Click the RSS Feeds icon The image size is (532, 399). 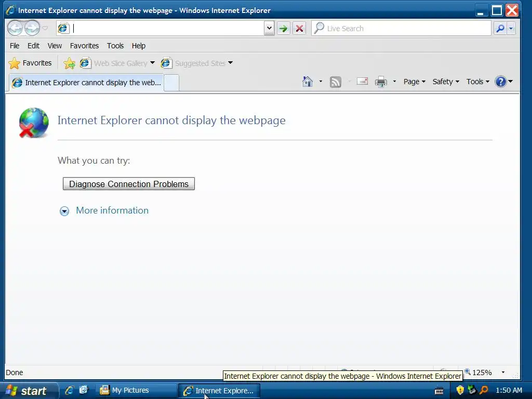pos(335,82)
